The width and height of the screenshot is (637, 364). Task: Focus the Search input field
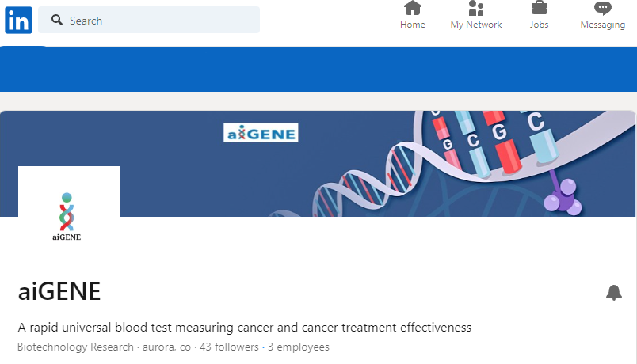pyautogui.click(x=158, y=21)
